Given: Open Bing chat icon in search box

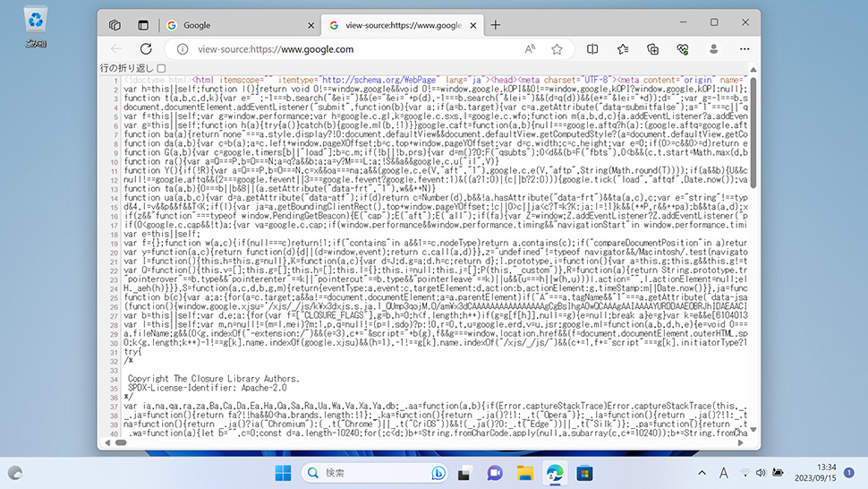Looking at the screenshot, I should tap(438, 473).
